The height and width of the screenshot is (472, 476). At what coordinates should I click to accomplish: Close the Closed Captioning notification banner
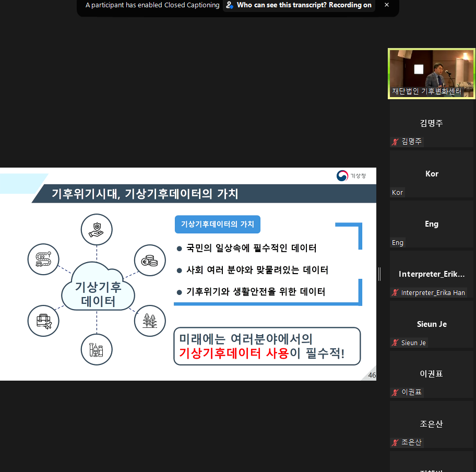pyautogui.click(x=386, y=5)
